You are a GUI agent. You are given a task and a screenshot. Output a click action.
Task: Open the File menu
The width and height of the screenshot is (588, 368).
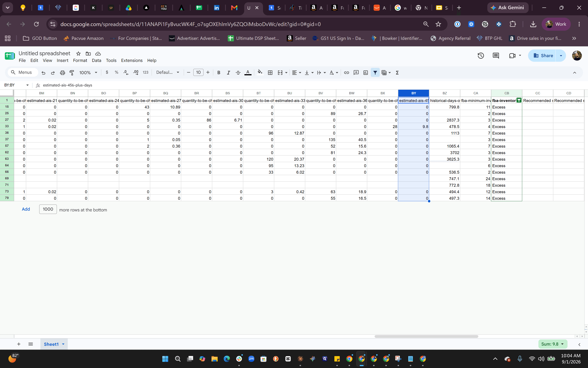point(22,60)
